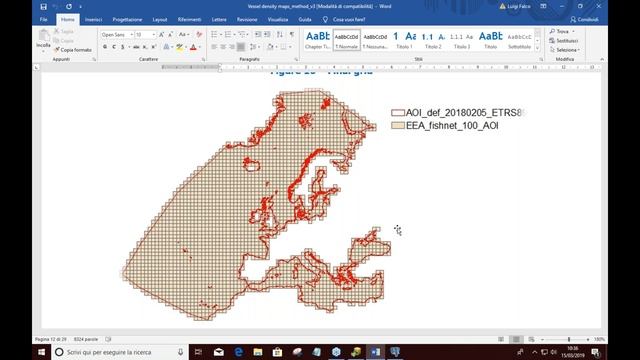Select the Titolo 1 style
The height and width of the screenshot is (360, 640).
[404, 40]
